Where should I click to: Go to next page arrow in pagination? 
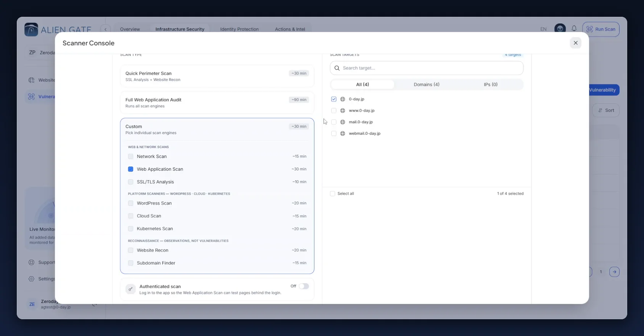614,272
